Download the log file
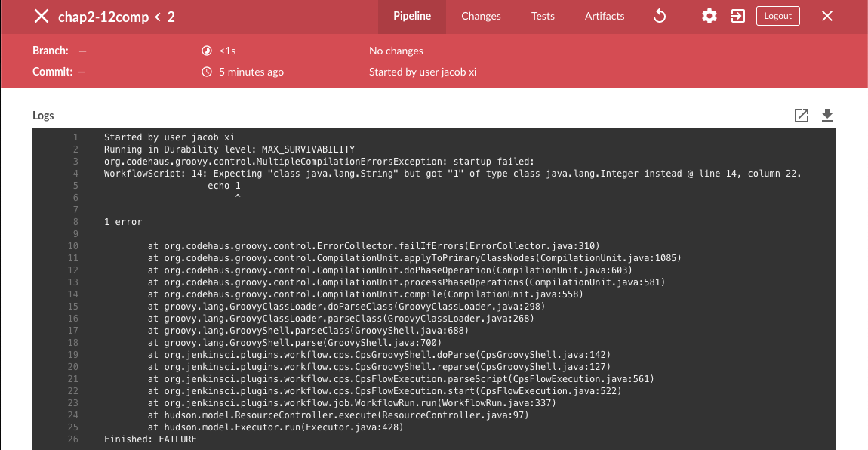868x450 pixels. tap(827, 116)
